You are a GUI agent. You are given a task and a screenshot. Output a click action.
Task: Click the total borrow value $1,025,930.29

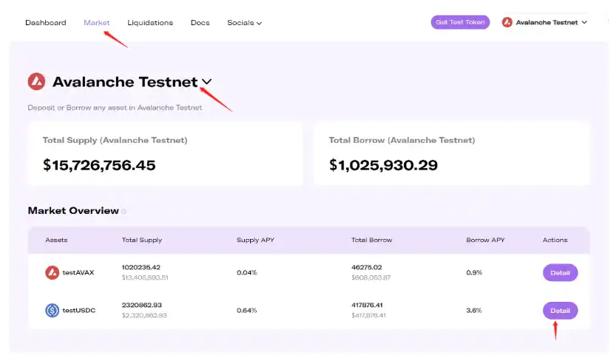[383, 165]
